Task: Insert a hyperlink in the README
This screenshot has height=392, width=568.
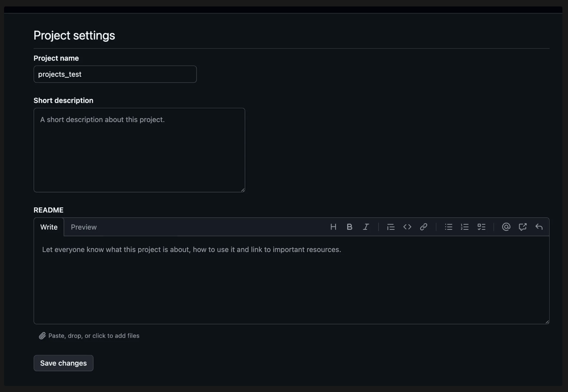Action: (423, 227)
